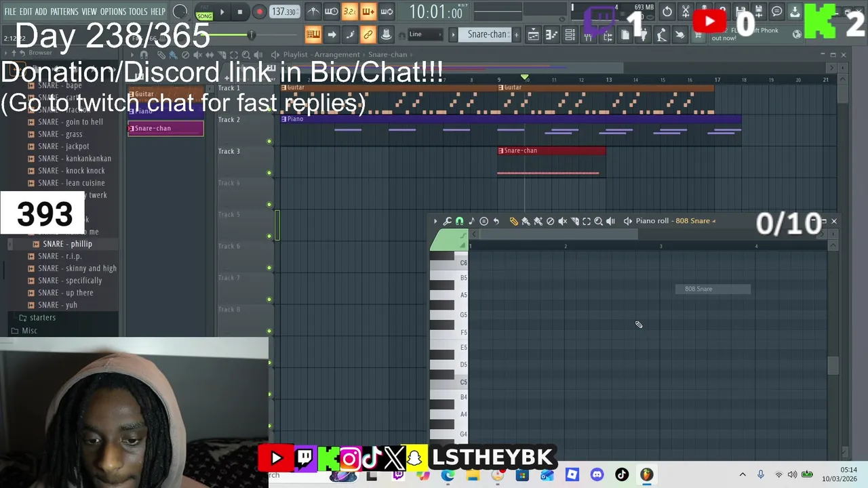Open the Snare-chan pattern selector
Viewport: 868px width, 488px height.
[486, 35]
